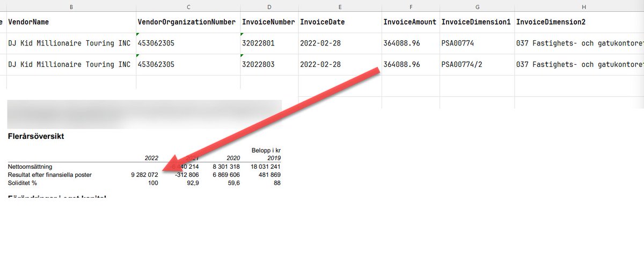
Task: Click the Soliditet value 100
Action: [x=153, y=183]
